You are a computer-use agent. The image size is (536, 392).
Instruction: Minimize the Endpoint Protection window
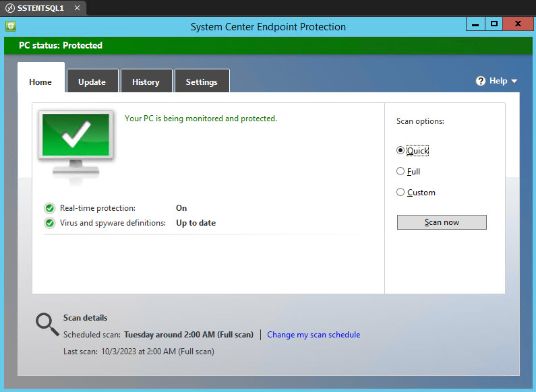click(475, 24)
